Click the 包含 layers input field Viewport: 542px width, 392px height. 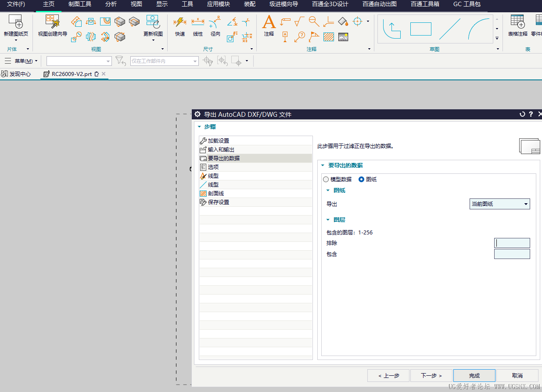pyautogui.click(x=512, y=254)
